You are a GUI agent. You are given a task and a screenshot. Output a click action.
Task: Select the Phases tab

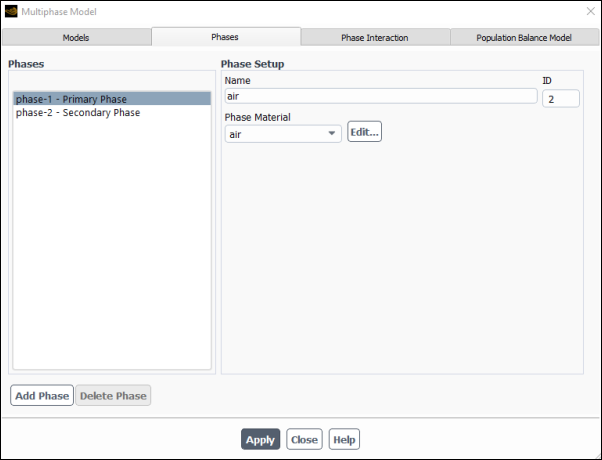point(226,37)
